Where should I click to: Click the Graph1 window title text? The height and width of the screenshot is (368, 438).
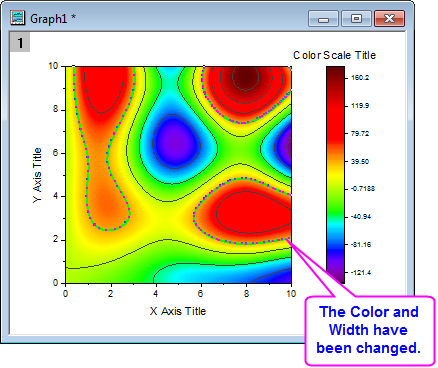53,19
